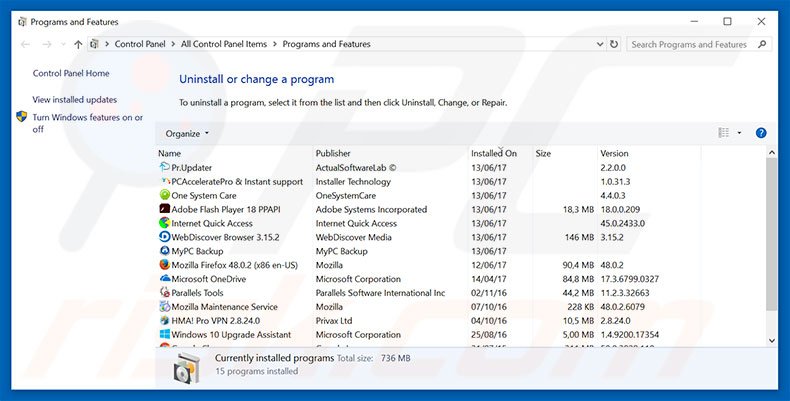The image size is (790, 401).
Task: Sort by Name column header
Action: pyautogui.click(x=169, y=153)
